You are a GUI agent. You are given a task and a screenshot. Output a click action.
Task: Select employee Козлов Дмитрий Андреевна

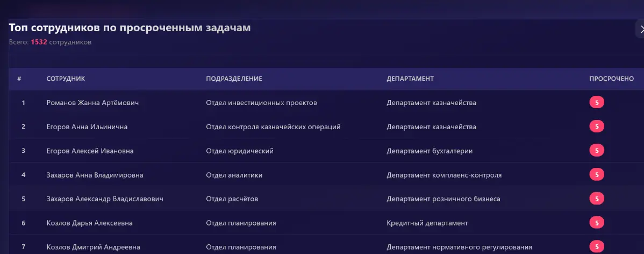[93, 248]
